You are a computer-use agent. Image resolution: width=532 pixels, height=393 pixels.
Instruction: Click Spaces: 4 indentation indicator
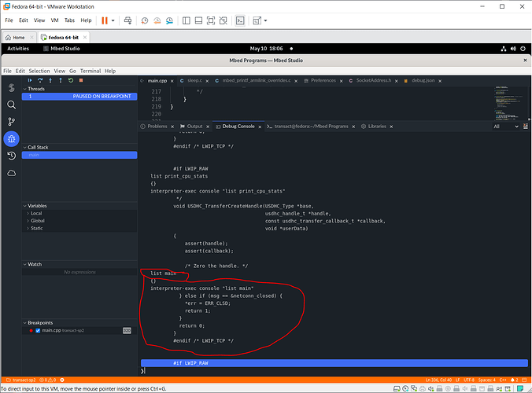[x=487, y=380]
